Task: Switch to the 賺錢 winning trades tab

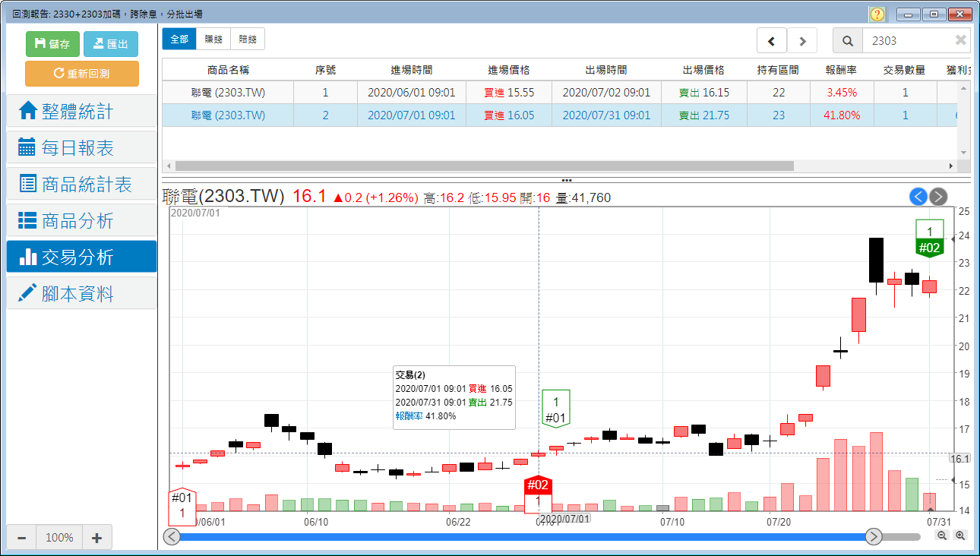Action: pos(213,39)
